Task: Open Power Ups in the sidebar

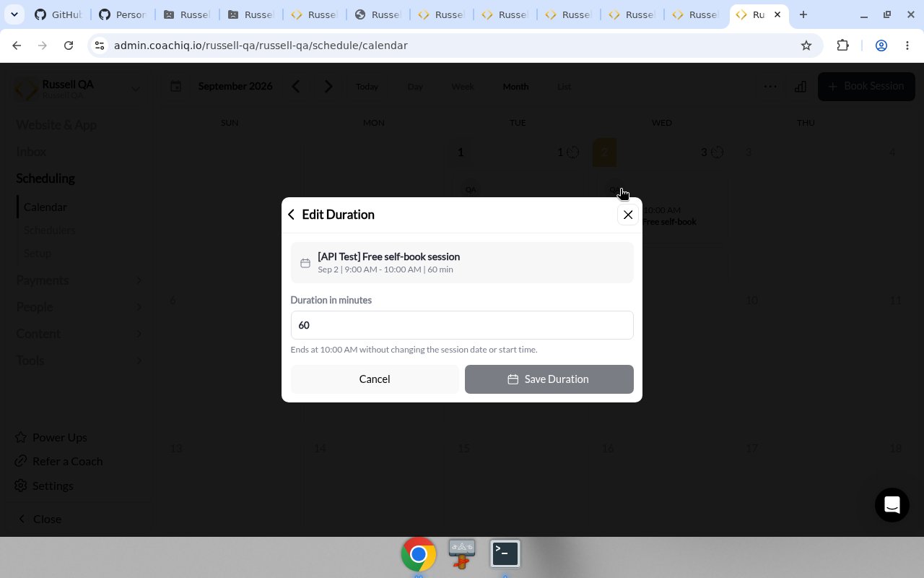Action: [51, 438]
